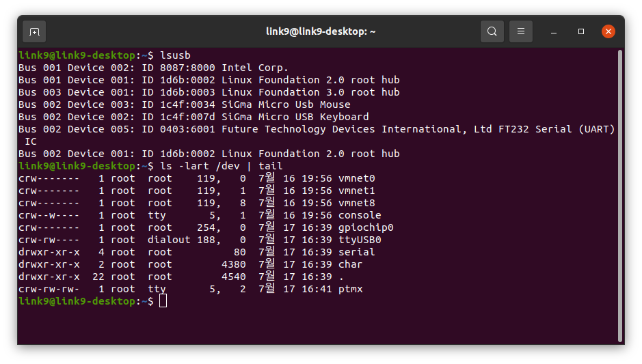The image size is (642, 364).
Task: Maximize the terminal window
Action: (x=581, y=31)
